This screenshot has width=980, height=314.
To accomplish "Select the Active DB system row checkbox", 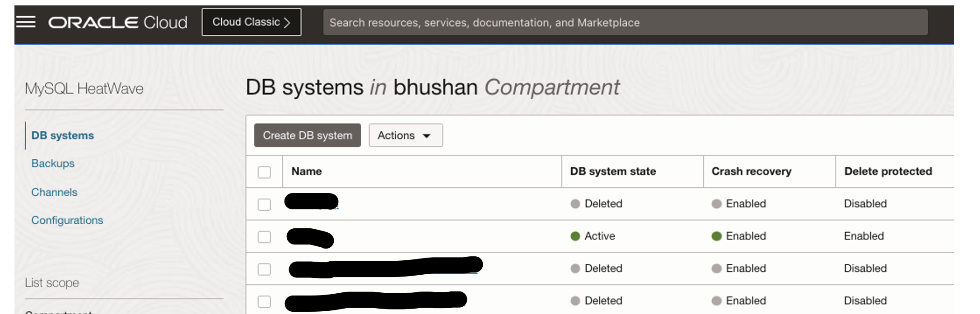I will 264,237.
